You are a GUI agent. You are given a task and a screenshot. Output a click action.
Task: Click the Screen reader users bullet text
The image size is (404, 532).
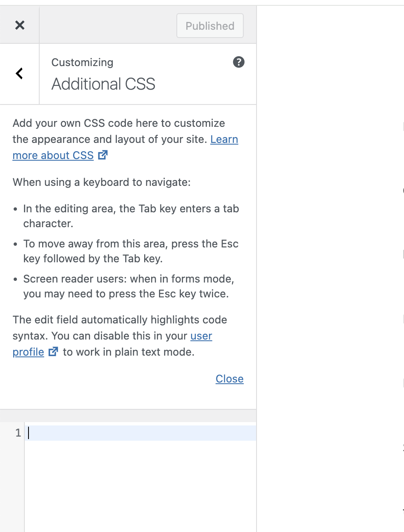[128, 286]
